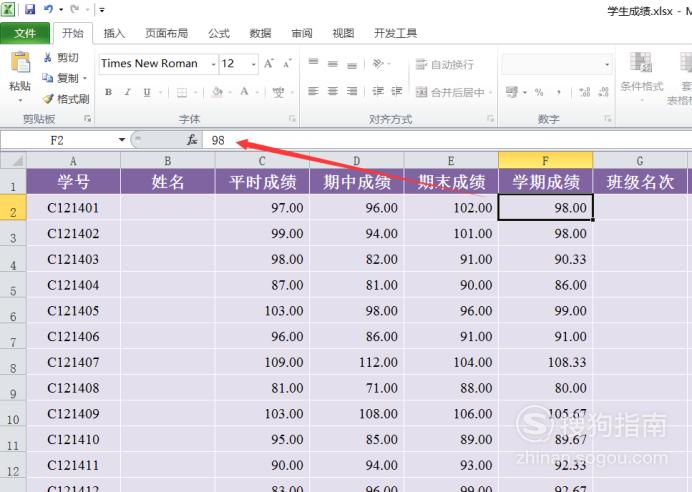Click the 姓名 header cell

[x=168, y=181]
